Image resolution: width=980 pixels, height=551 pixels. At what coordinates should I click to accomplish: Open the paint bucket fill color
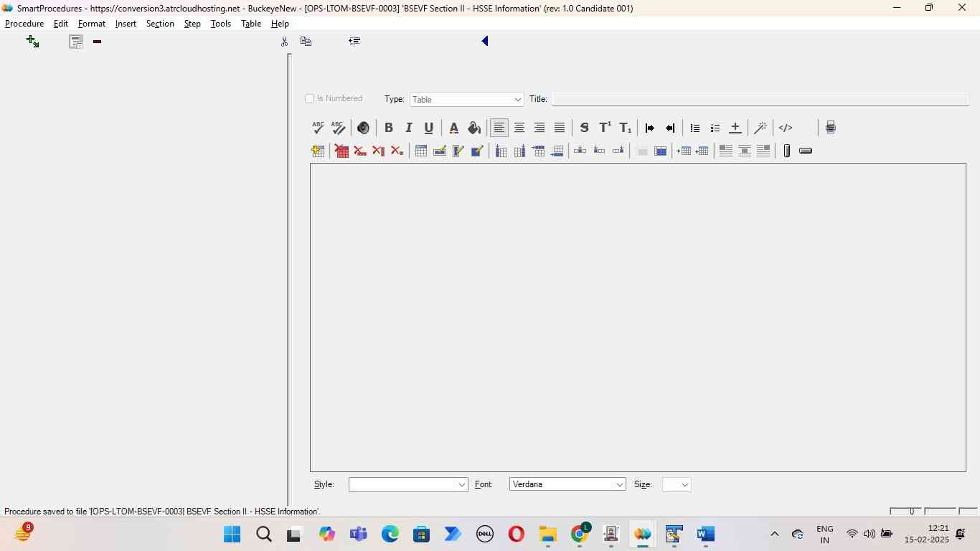pyautogui.click(x=473, y=128)
